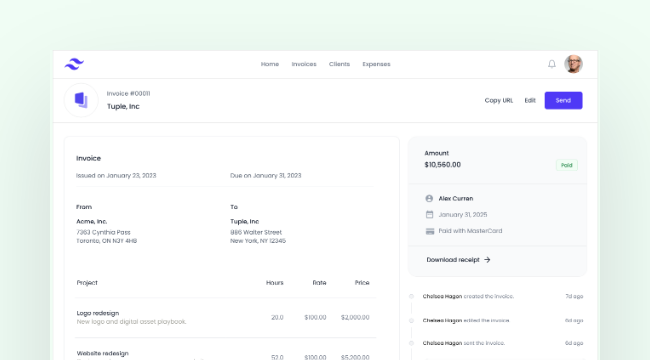Open the Clients nav item
650x360 pixels.
tap(340, 64)
